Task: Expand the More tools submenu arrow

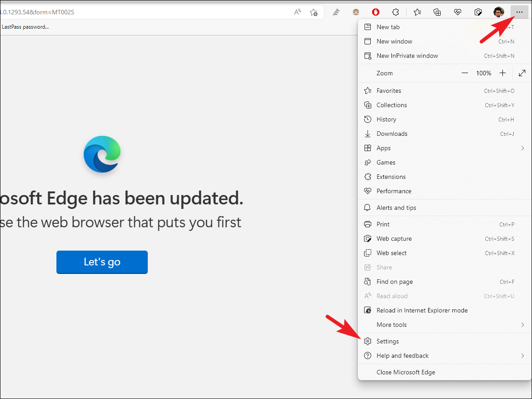Action: point(523,325)
